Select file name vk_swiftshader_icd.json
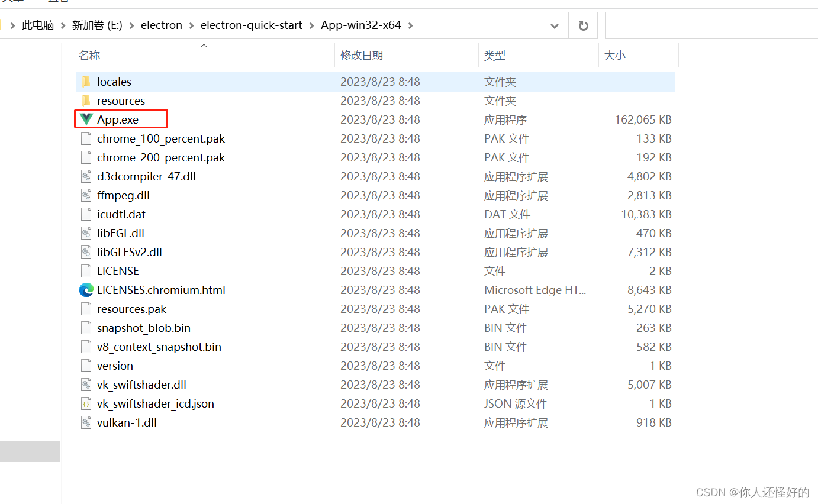This screenshot has height=504, width=818. click(156, 403)
